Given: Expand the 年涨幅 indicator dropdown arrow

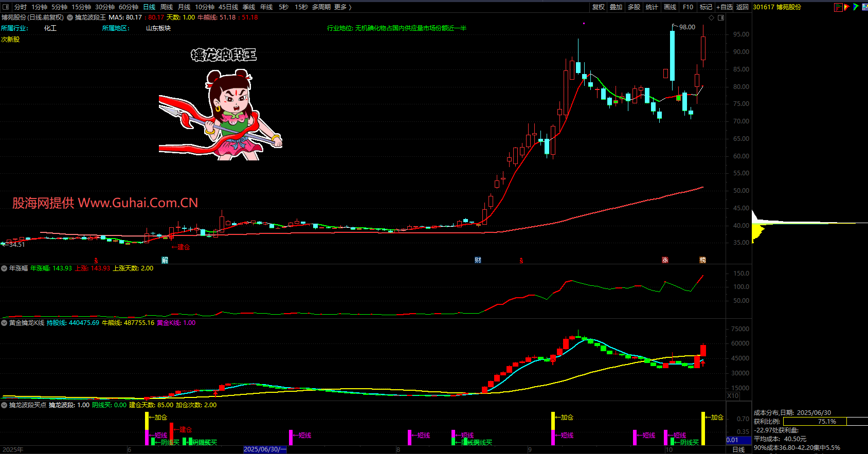Looking at the screenshot, I should pyautogui.click(x=4, y=268).
